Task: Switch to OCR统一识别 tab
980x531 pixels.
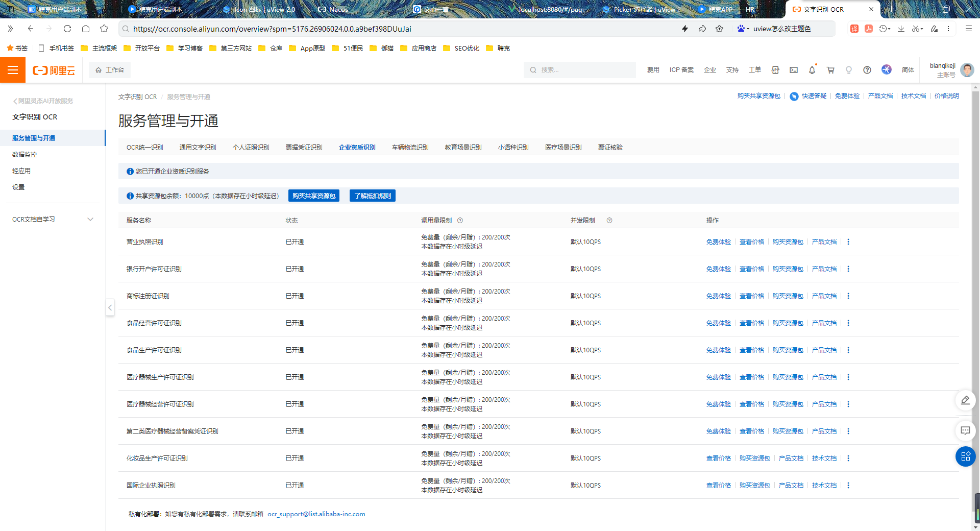Action: tap(145, 148)
